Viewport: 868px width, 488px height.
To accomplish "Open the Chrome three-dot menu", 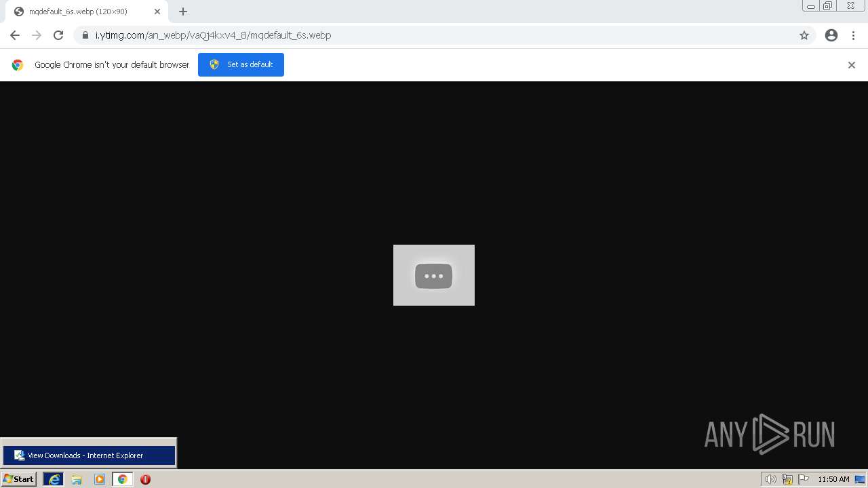I will [853, 35].
